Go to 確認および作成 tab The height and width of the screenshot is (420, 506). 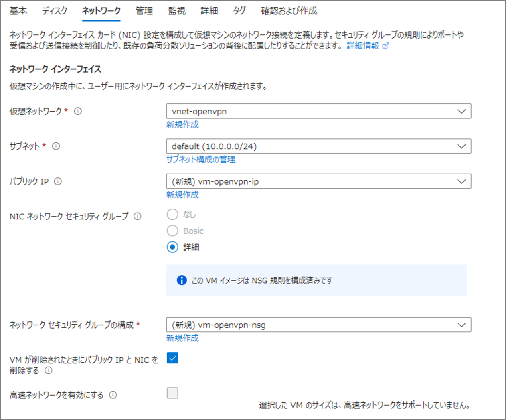tap(289, 11)
